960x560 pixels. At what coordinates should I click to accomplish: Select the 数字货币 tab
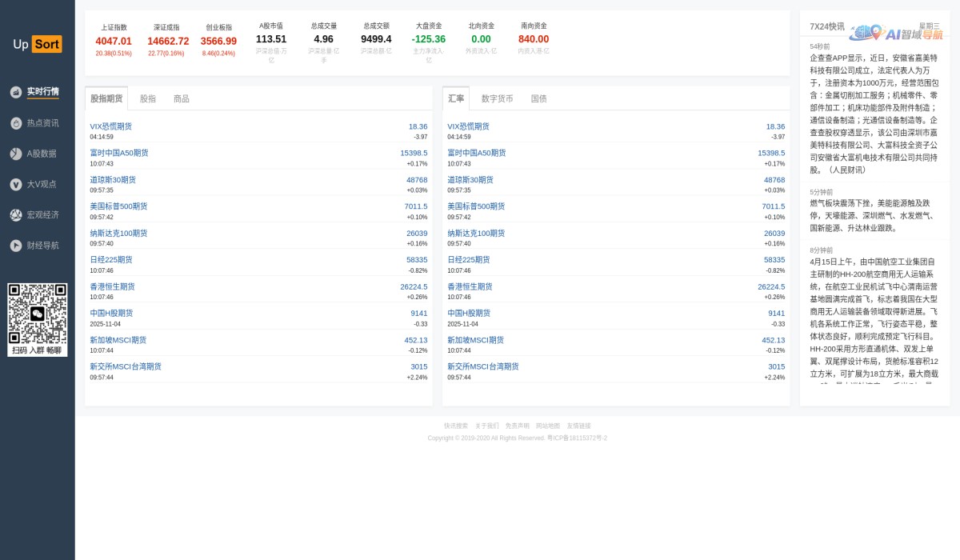(x=497, y=99)
